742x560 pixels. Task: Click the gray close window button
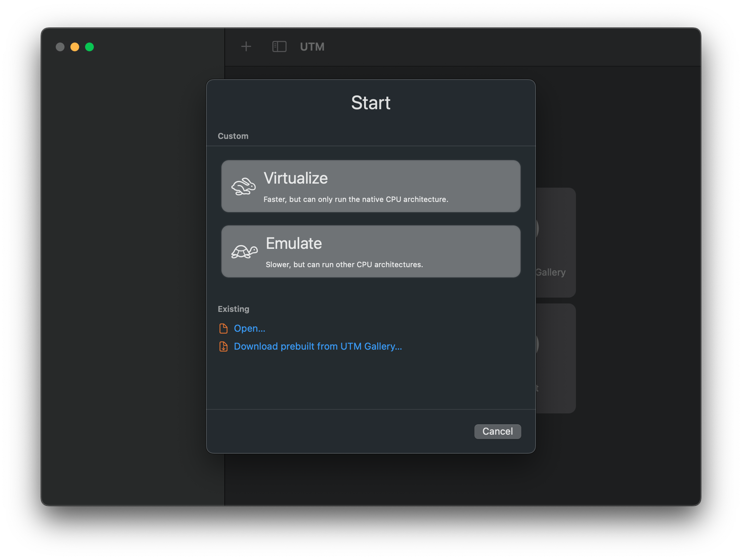click(60, 47)
